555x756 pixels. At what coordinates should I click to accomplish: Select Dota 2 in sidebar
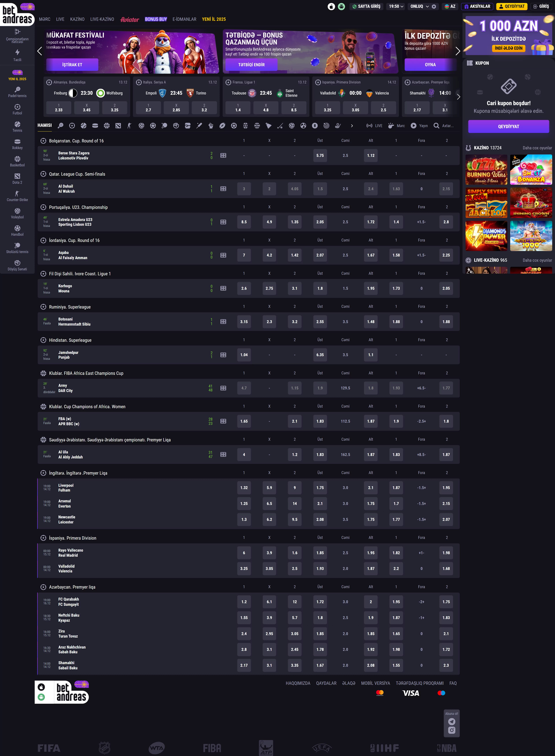pyautogui.click(x=17, y=179)
